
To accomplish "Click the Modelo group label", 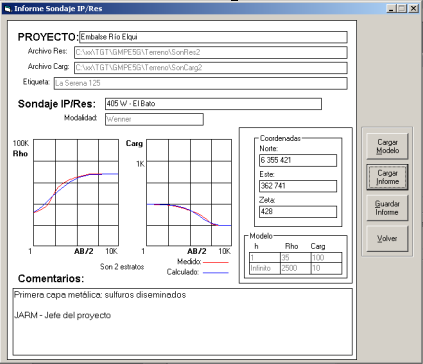I will 261,236.
